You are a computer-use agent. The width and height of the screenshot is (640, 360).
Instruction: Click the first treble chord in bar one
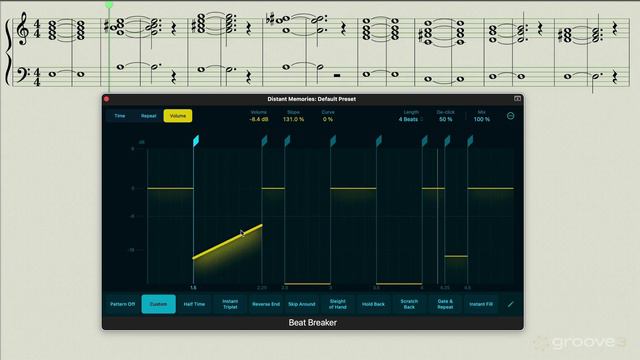52,30
